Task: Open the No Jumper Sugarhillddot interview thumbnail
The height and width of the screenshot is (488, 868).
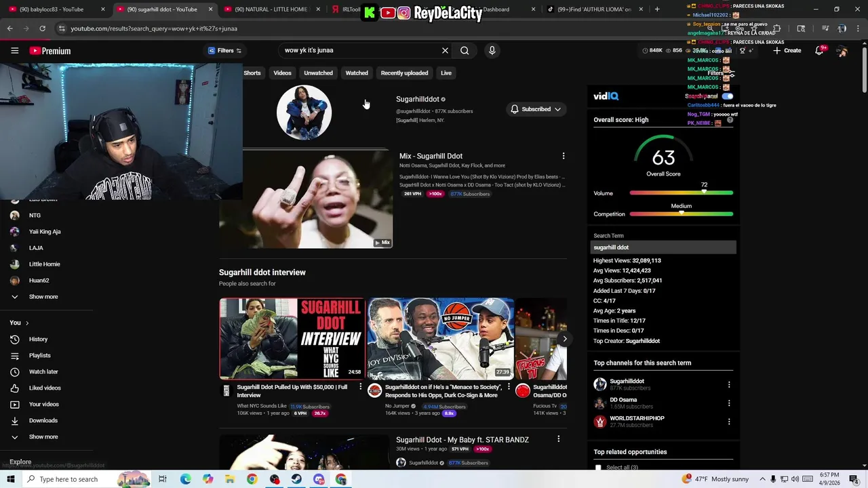Action: click(441, 338)
